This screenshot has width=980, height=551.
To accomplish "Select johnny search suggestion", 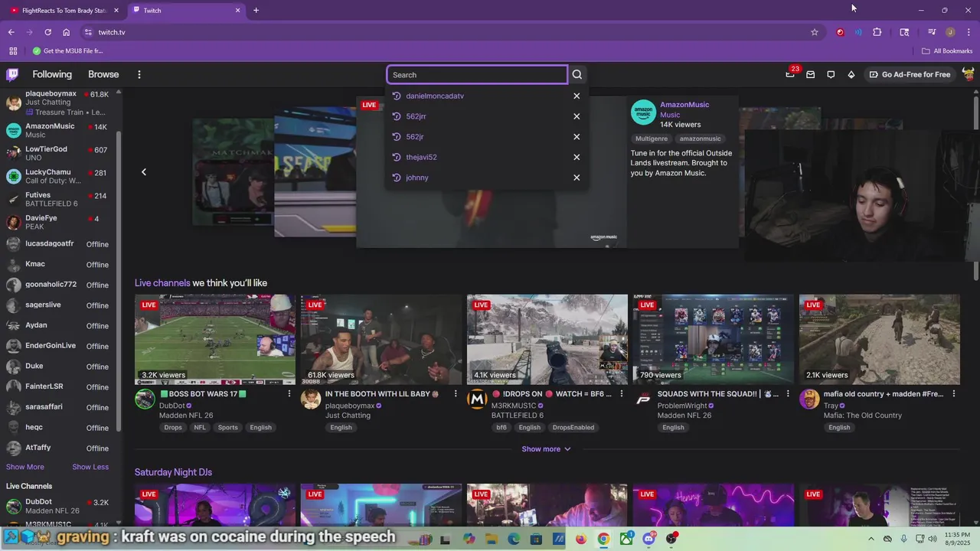I will point(417,178).
